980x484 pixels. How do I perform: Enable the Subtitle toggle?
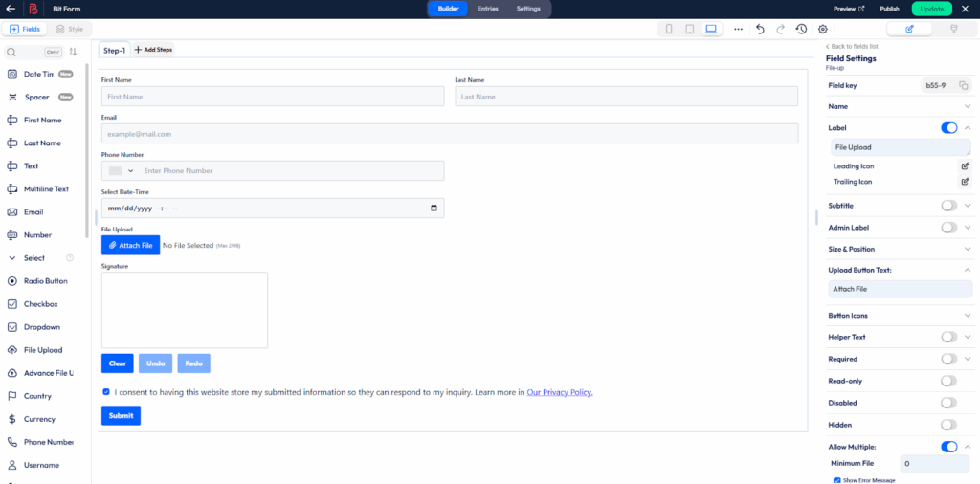point(948,206)
